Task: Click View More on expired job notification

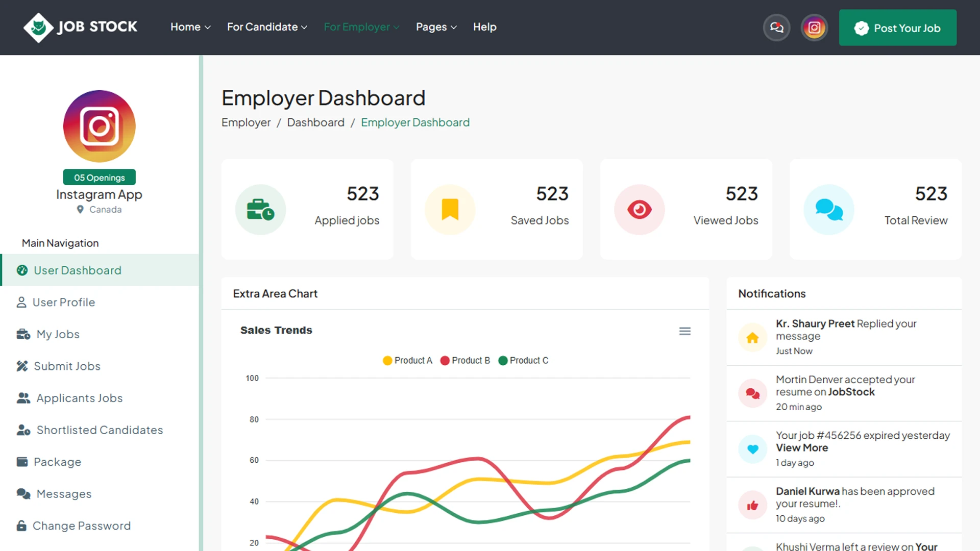Action: point(802,448)
